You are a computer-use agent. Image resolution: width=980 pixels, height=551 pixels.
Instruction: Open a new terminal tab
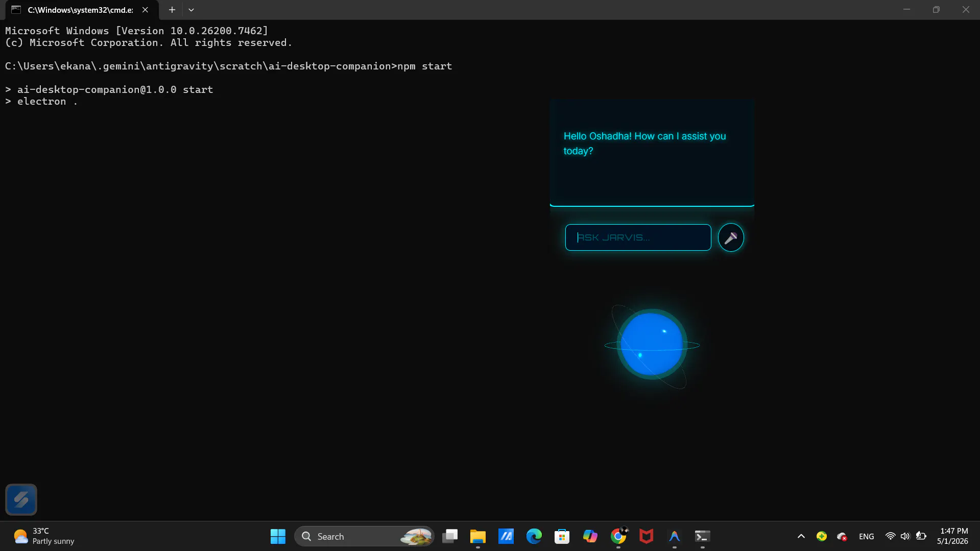[x=172, y=10]
